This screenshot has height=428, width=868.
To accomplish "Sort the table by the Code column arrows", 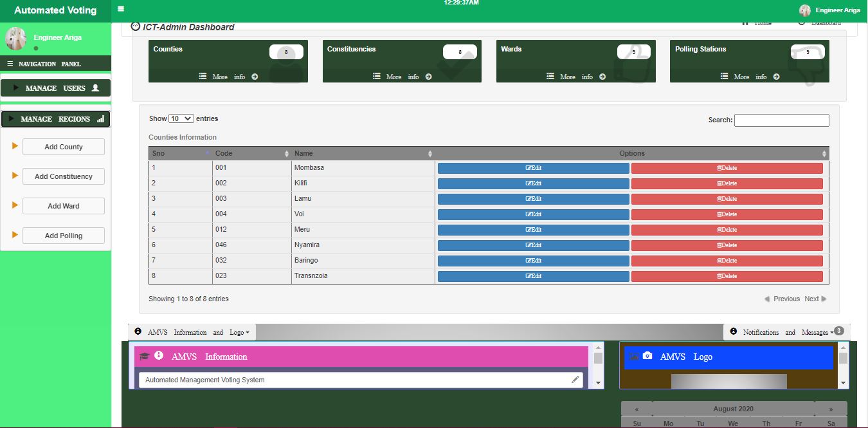I will [x=287, y=153].
